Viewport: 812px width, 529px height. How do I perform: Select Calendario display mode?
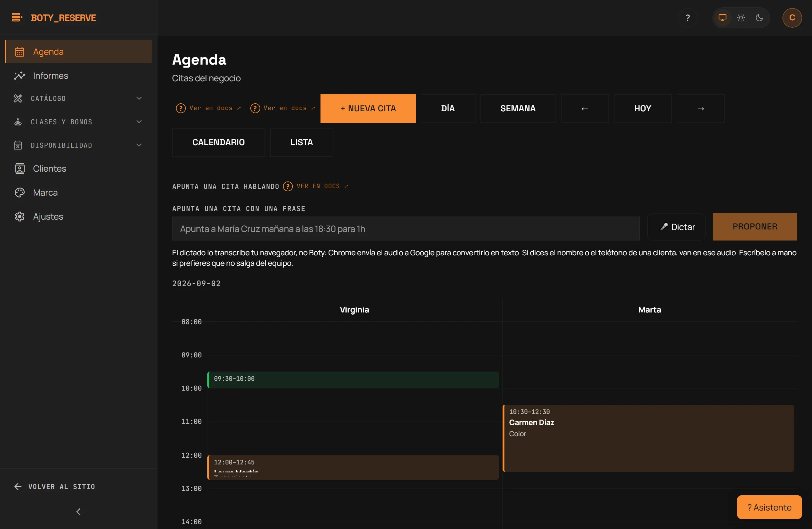(218, 142)
